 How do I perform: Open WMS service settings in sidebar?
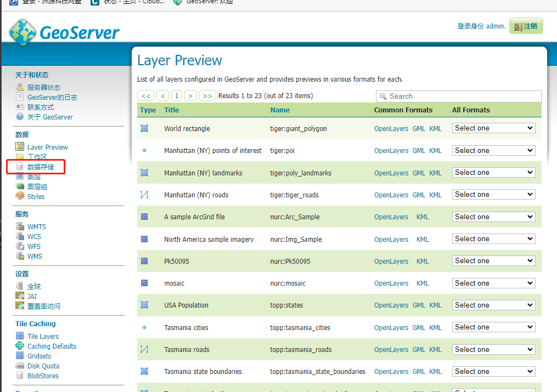click(x=35, y=256)
